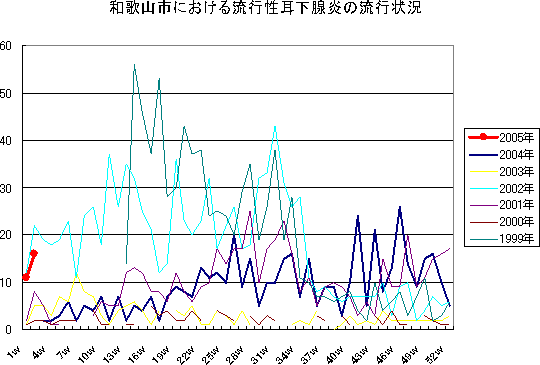The height and width of the screenshot is (365, 540).
Task: Select the 2000年 legend entry
Action: (501, 222)
